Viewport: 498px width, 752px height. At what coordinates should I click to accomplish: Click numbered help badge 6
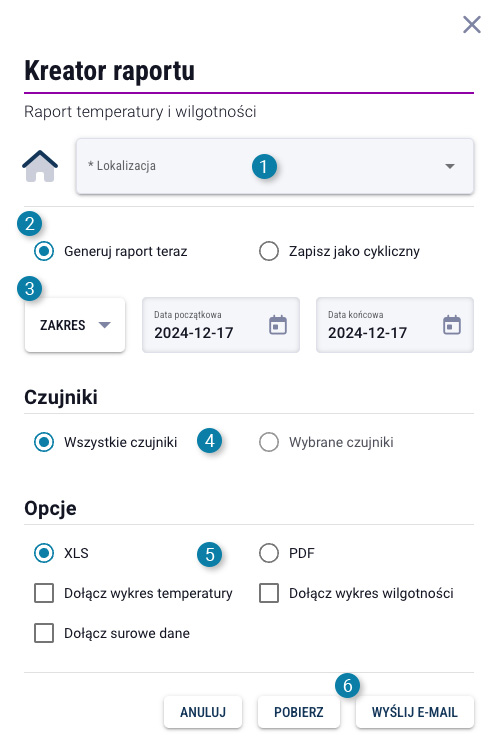347,685
